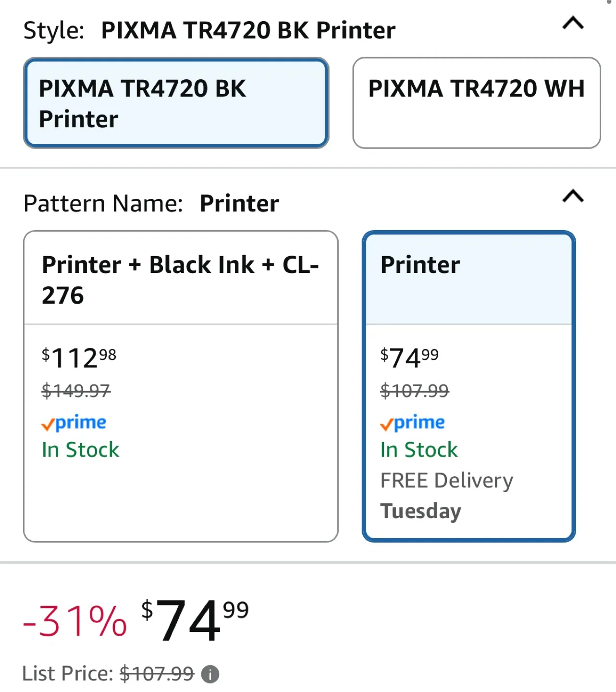616x692 pixels.
Task: Select the PIXMA TR4720 BK Printer style
Action: 176,102
